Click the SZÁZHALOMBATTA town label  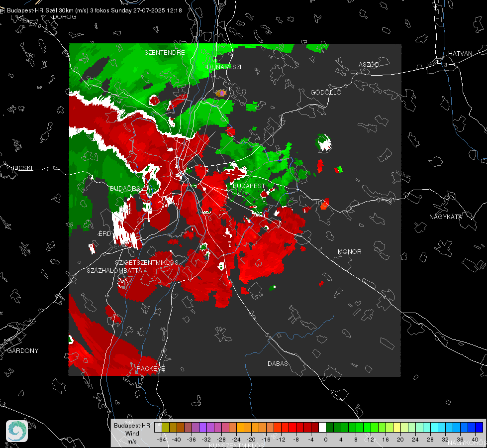pyautogui.click(x=114, y=270)
